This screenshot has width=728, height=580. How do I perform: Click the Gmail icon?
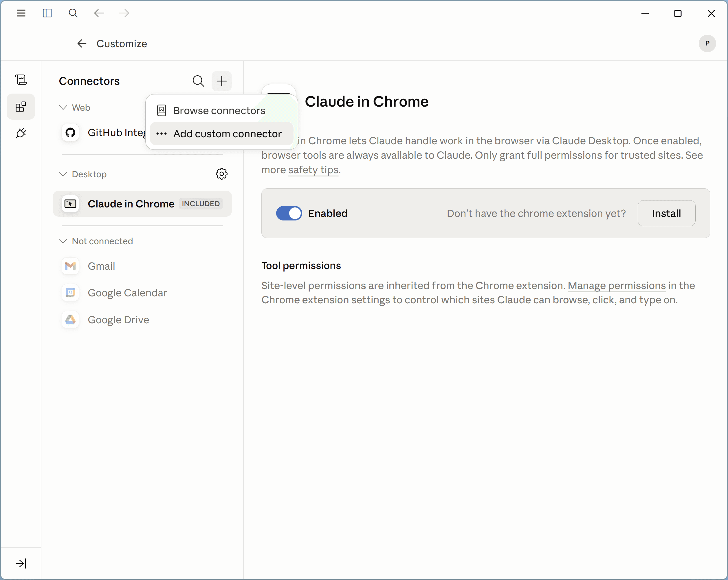point(70,266)
